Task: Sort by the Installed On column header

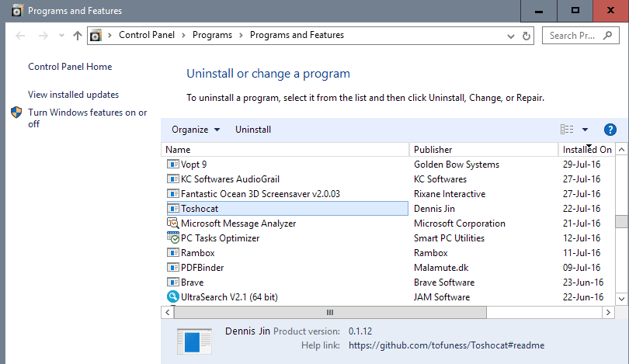Action: coord(586,150)
